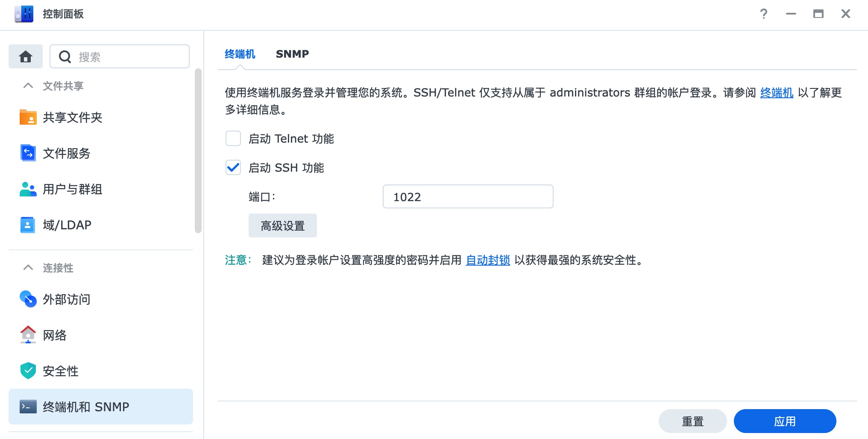
Task: Click the help question mark icon
Action: click(764, 14)
